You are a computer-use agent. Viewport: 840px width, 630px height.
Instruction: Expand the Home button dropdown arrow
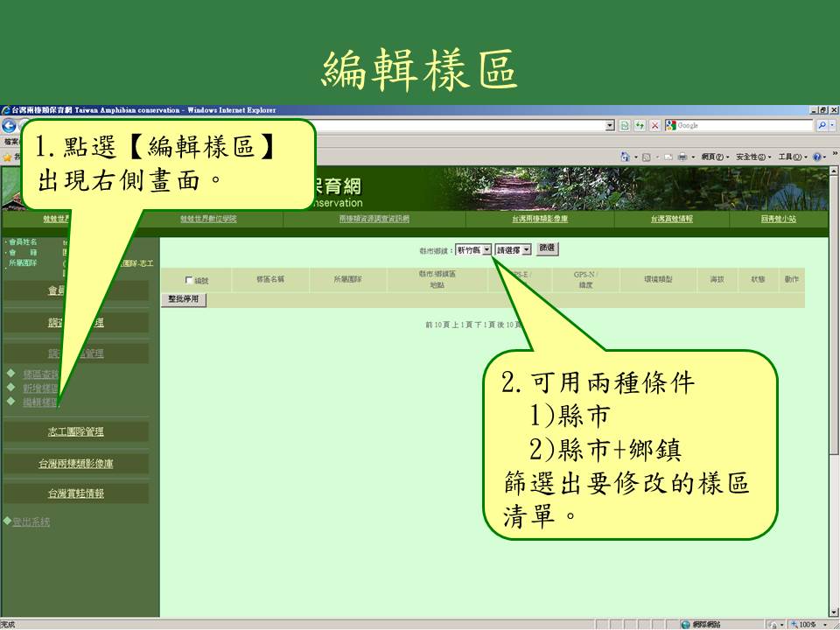coord(635,157)
